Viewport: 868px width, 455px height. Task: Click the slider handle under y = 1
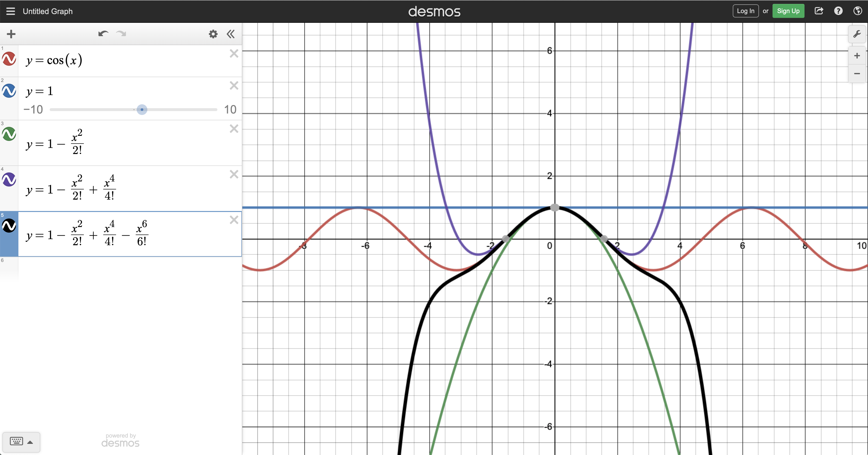(142, 110)
